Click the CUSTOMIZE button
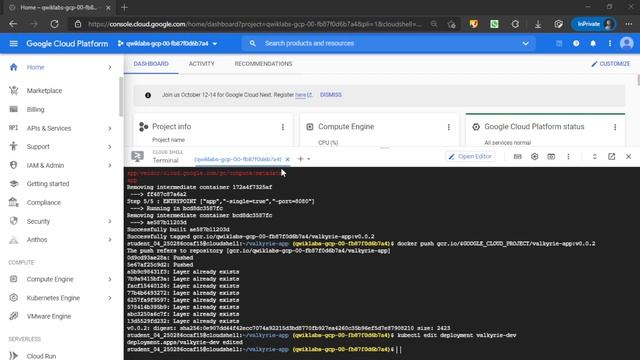Viewport: 640px width, 360px height. (611, 64)
